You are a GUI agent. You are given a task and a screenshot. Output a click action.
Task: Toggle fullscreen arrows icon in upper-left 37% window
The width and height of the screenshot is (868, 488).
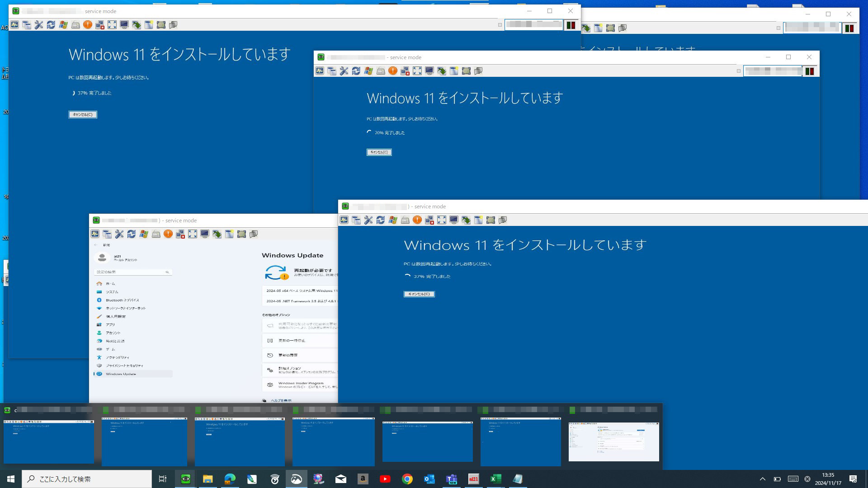pos(112,25)
